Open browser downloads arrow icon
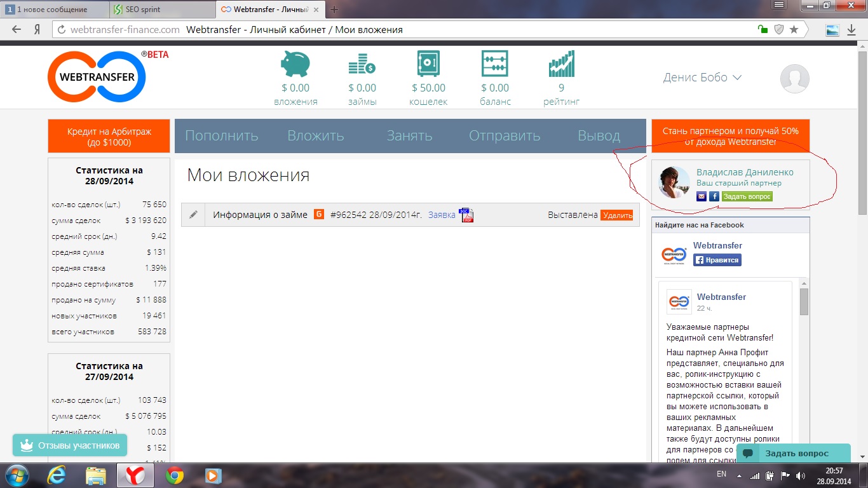This screenshot has width=868, height=488. [x=851, y=29]
